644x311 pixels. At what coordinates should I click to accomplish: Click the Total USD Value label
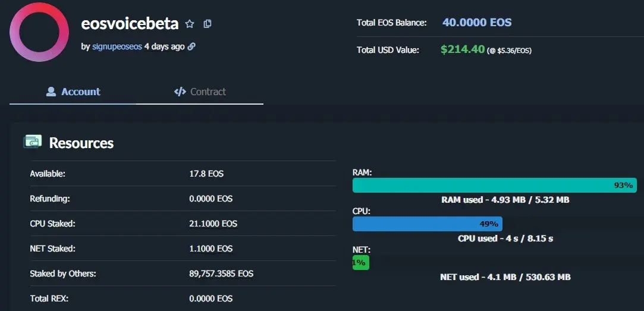pos(388,50)
